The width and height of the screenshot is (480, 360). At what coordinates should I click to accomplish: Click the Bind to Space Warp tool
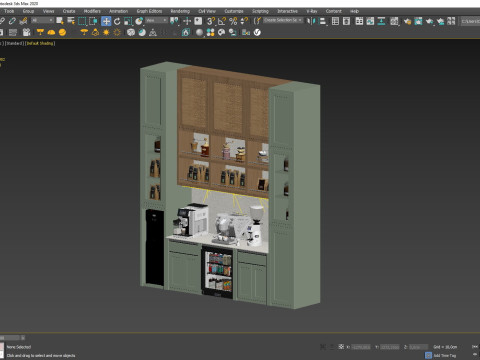pyautogui.click(x=23, y=21)
